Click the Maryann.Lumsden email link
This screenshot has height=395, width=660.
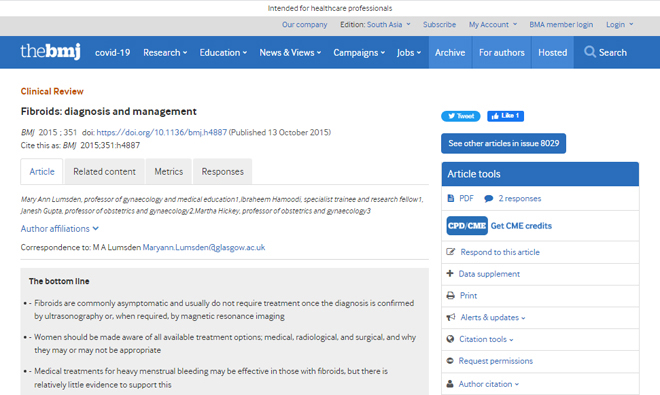pyautogui.click(x=204, y=247)
